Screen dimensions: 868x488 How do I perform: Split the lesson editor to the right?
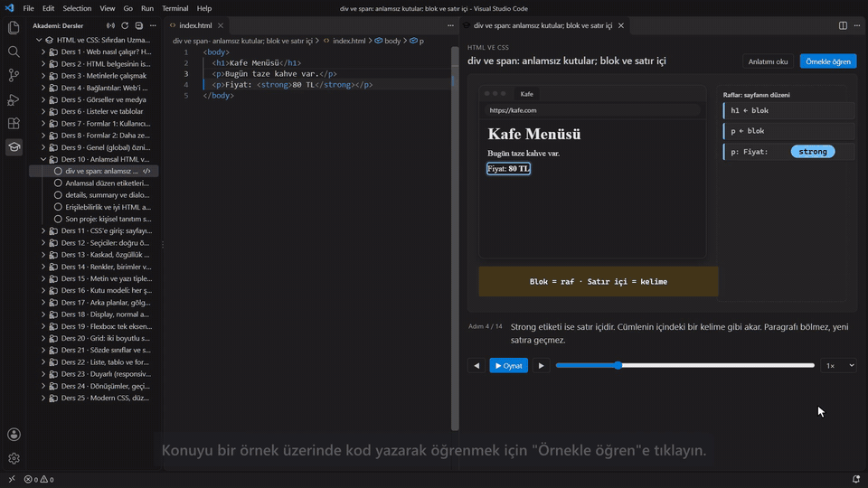(x=843, y=25)
